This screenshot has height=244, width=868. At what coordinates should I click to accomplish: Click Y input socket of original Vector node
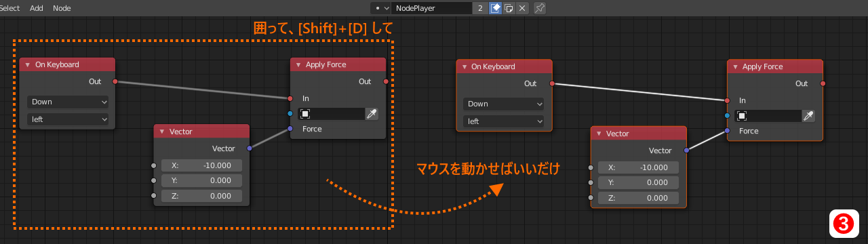154,180
